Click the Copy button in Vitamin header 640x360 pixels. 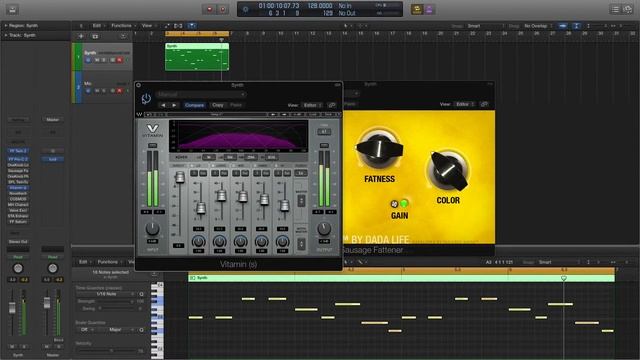218,105
